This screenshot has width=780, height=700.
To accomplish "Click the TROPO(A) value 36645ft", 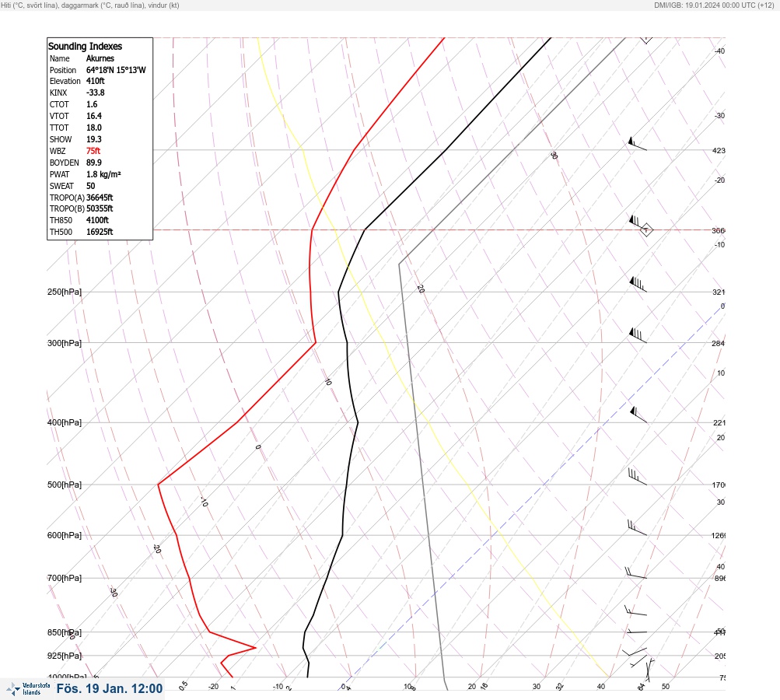I will [x=100, y=198].
